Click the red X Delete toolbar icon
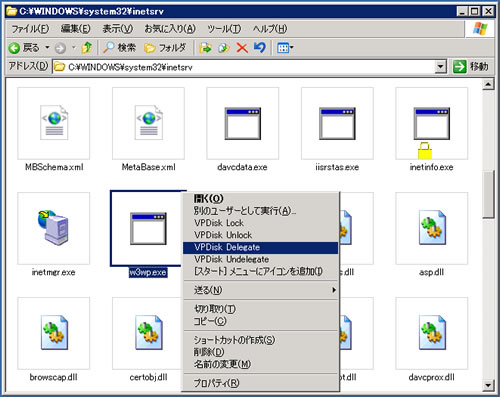The width and height of the screenshot is (500, 397). point(242,48)
